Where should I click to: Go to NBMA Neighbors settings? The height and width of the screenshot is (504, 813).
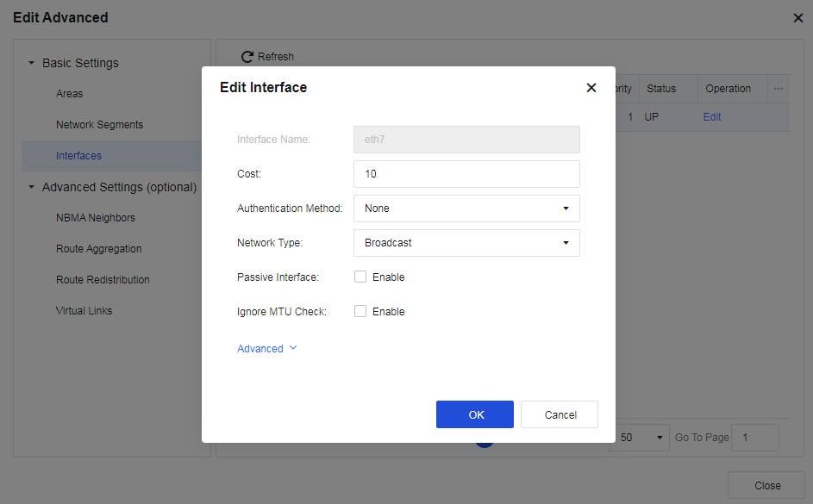pyautogui.click(x=96, y=218)
